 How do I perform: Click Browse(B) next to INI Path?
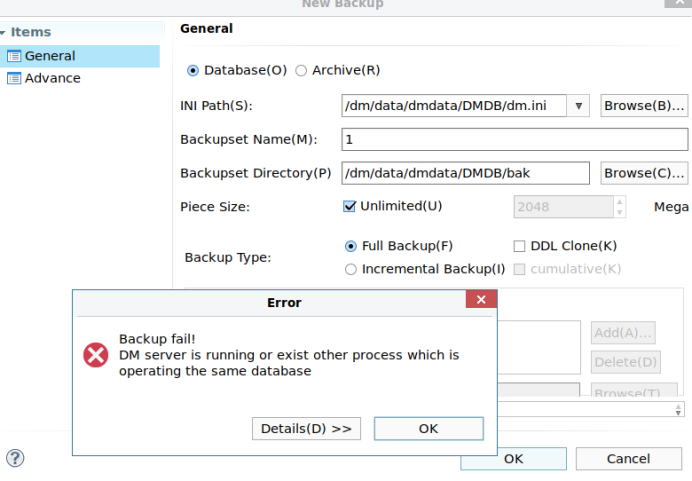[x=644, y=105]
